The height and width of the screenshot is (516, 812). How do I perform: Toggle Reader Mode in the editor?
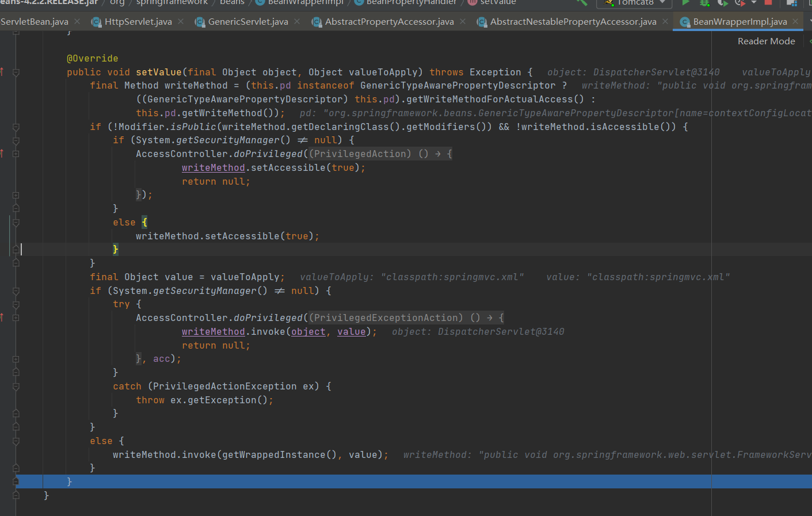click(x=766, y=41)
